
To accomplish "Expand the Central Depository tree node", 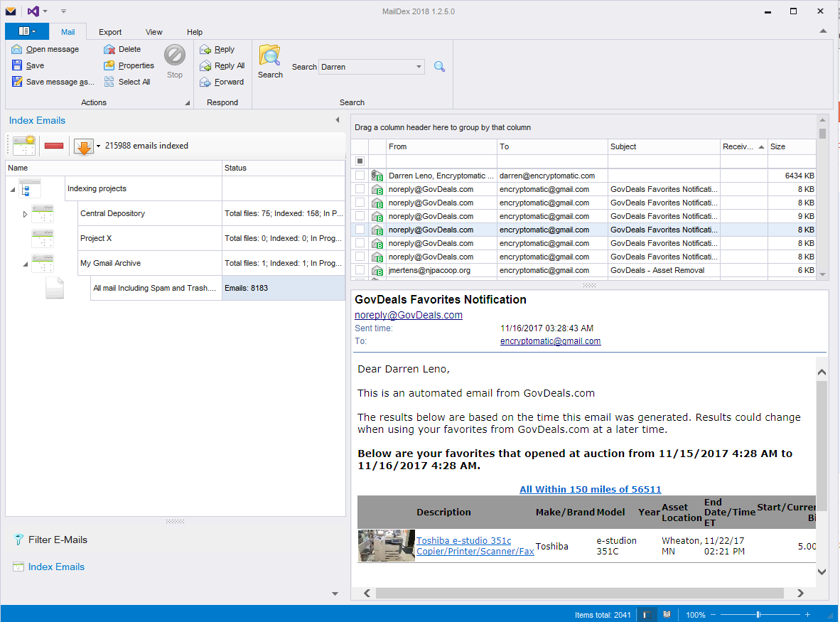I will 25,213.
